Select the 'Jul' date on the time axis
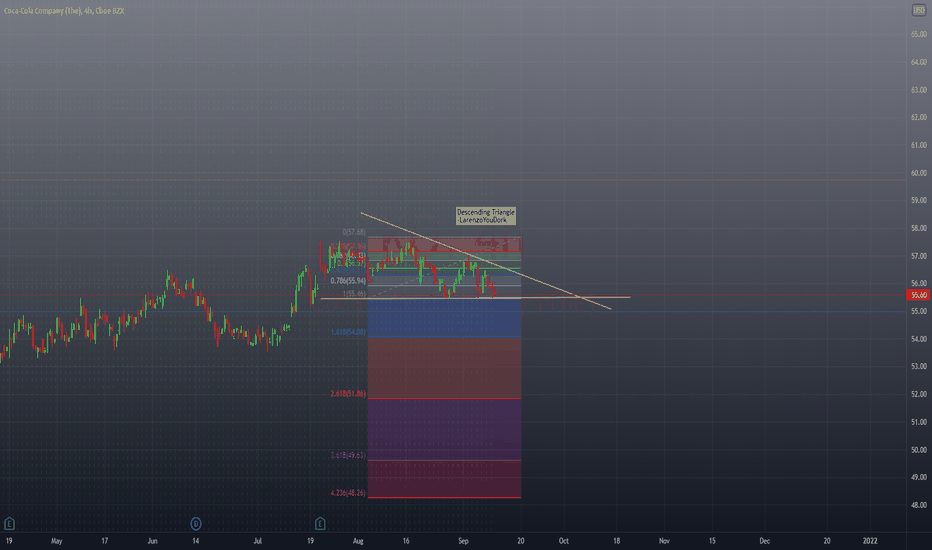This screenshot has height=550, width=932. click(257, 540)
